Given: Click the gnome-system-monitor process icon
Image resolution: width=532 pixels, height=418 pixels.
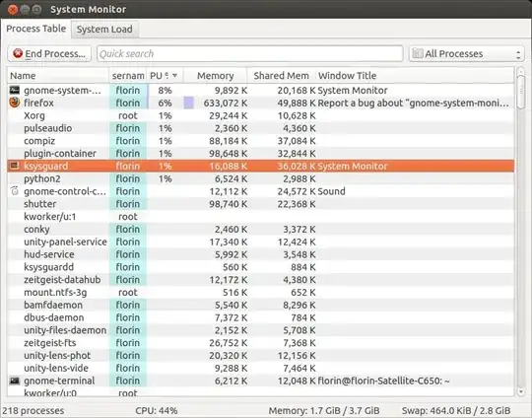Looking at the screenshot, I should click(x=15, y=90).
